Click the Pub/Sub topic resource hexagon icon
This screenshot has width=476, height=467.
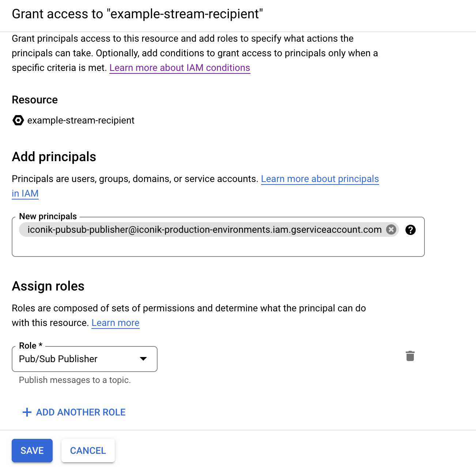[x=18, y=120]
